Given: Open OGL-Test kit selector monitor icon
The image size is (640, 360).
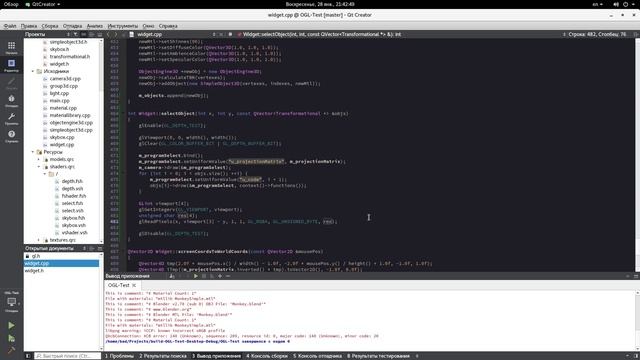Looking at the screenshot, I should pyautogui.click(x=11, y=302).
